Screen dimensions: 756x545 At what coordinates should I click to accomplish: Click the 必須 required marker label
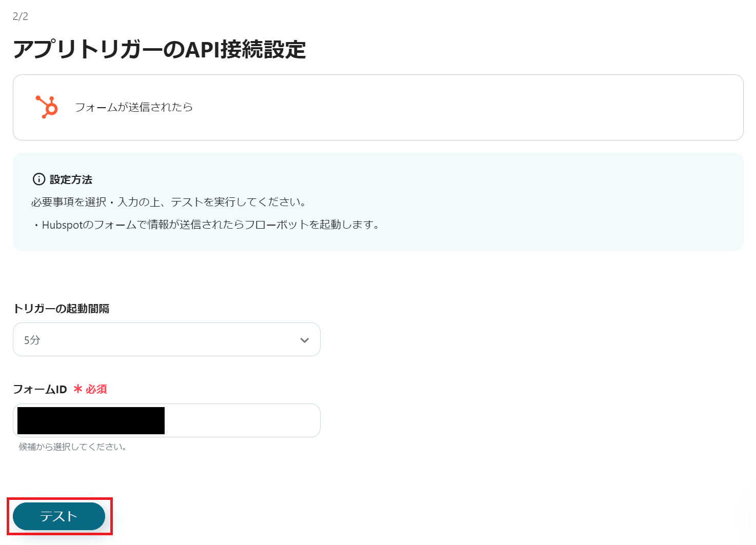coord(95,389)
